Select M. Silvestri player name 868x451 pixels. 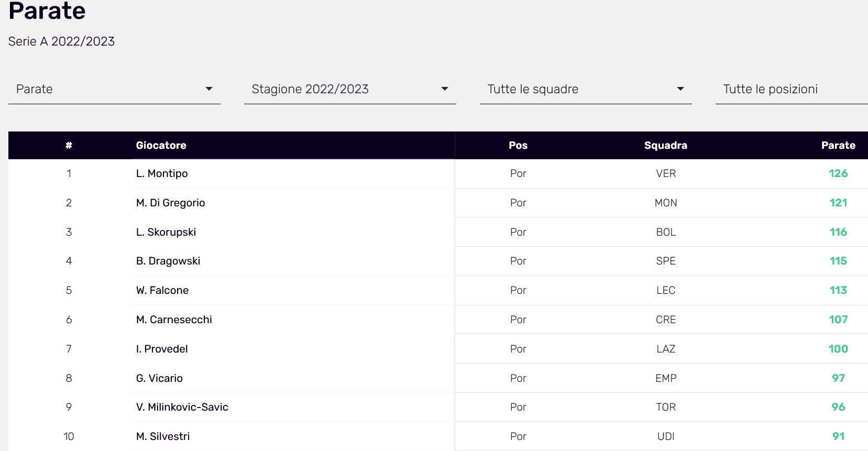point(163,437)
